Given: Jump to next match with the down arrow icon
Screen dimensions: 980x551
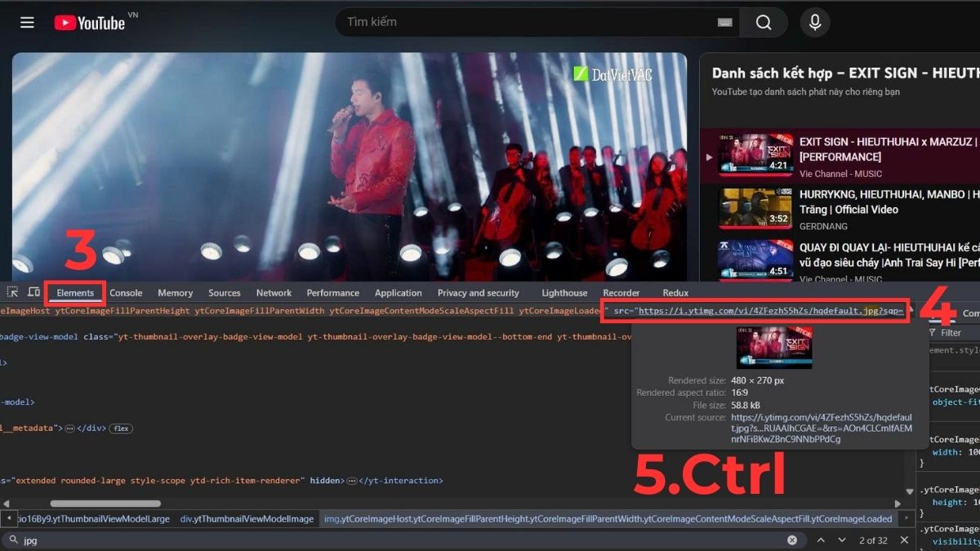Looking at the screenshot, I should point(841,540).
